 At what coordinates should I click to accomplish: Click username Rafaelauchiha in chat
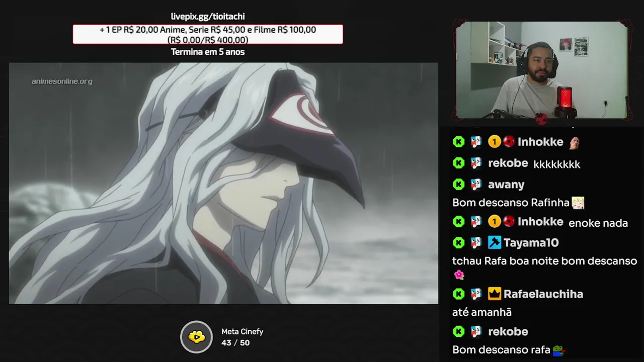click(x=543, y=294)
